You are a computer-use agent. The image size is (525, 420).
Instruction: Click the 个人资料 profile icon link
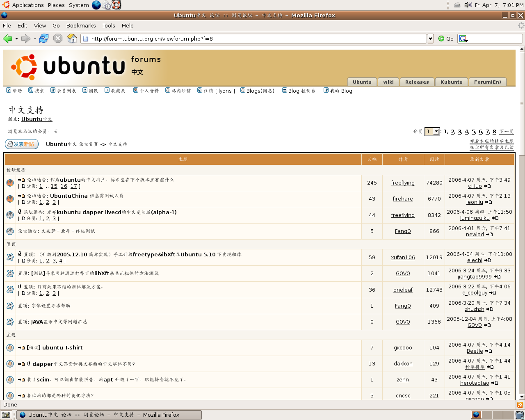coord(146,91)
